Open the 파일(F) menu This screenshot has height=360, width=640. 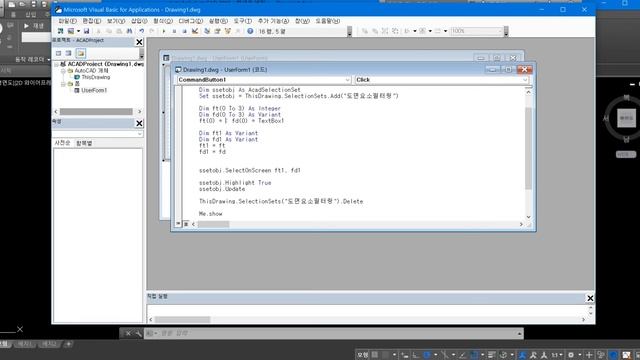click(x=67, y=21)
